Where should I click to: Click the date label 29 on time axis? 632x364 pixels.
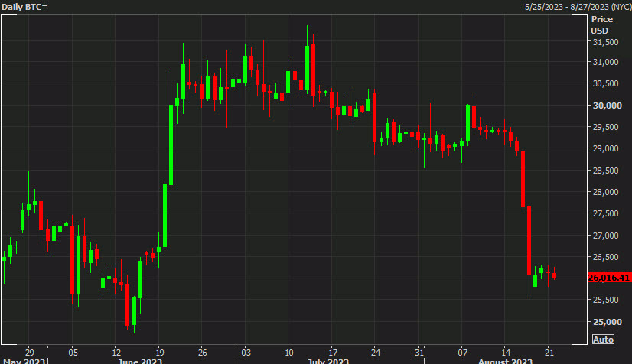[29, 353]
